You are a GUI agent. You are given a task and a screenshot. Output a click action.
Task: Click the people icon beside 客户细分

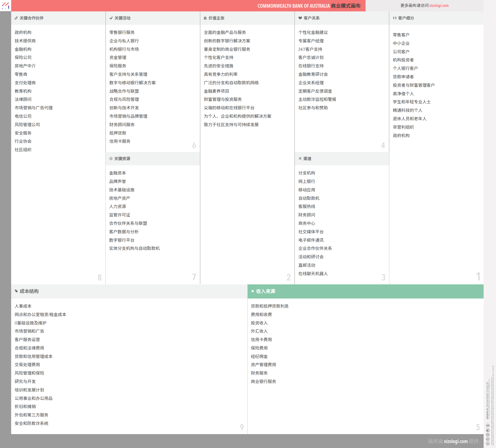[x=395, y=18]
